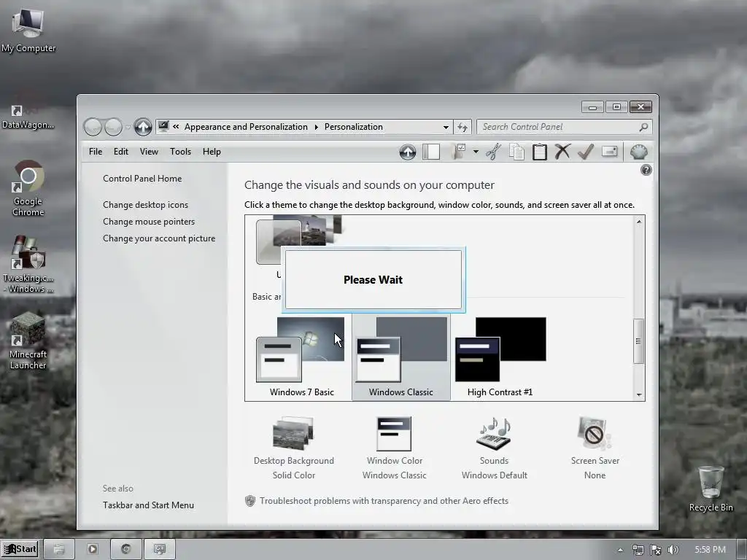Click the Copy pages icon
Screen dimensions: 747x560
click(516, 152)
